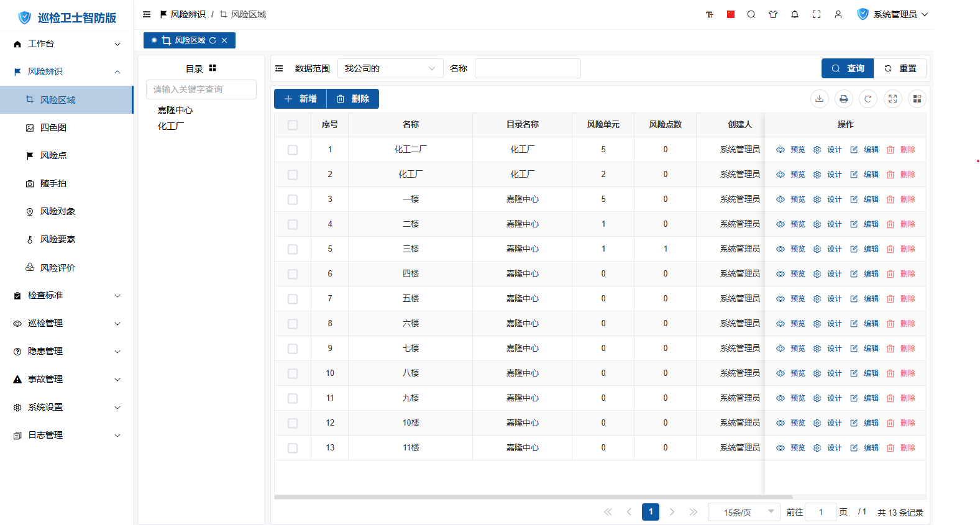
Task: Open the font size adjuster icon
Action: coord(710,14)
